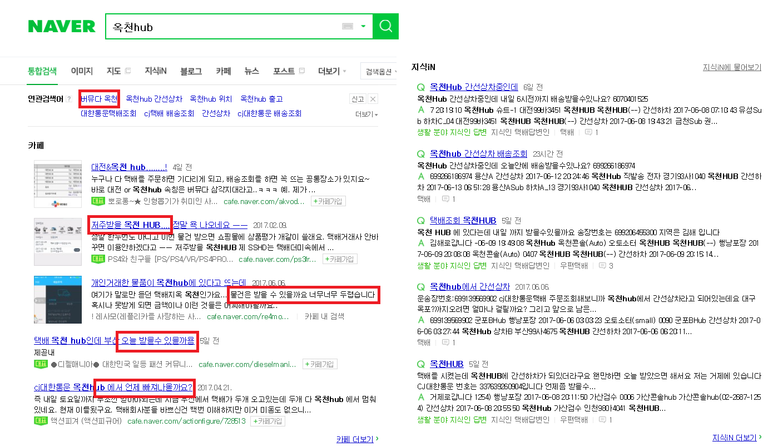Click related search 간선상차
The width and height of the screenshot is (768, 447).
[x=216, y=113]
